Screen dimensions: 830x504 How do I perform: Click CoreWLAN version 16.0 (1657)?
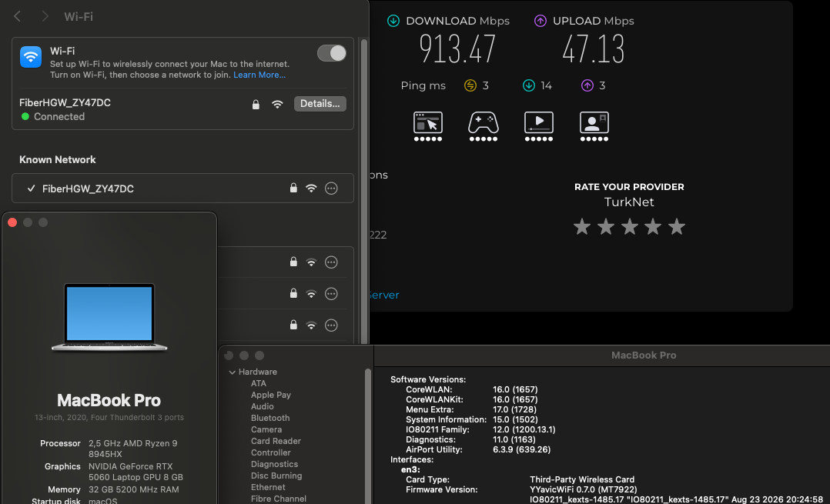click(515, 390)
